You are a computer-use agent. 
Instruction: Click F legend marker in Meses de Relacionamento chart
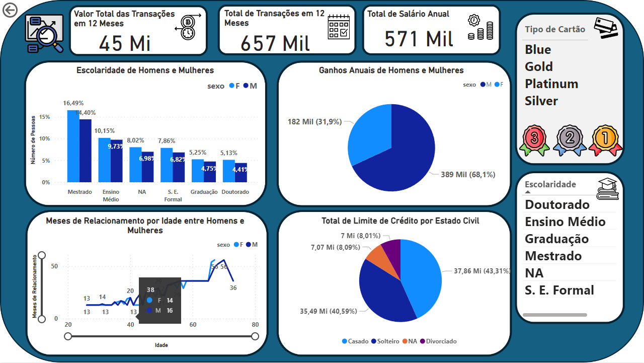236,245
